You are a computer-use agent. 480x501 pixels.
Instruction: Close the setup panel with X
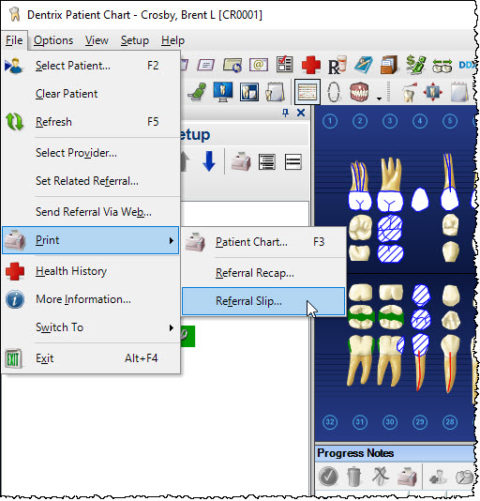pos(301,113)
